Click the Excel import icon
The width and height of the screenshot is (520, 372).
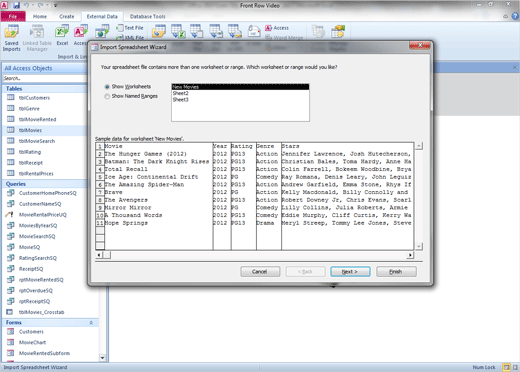62,35
